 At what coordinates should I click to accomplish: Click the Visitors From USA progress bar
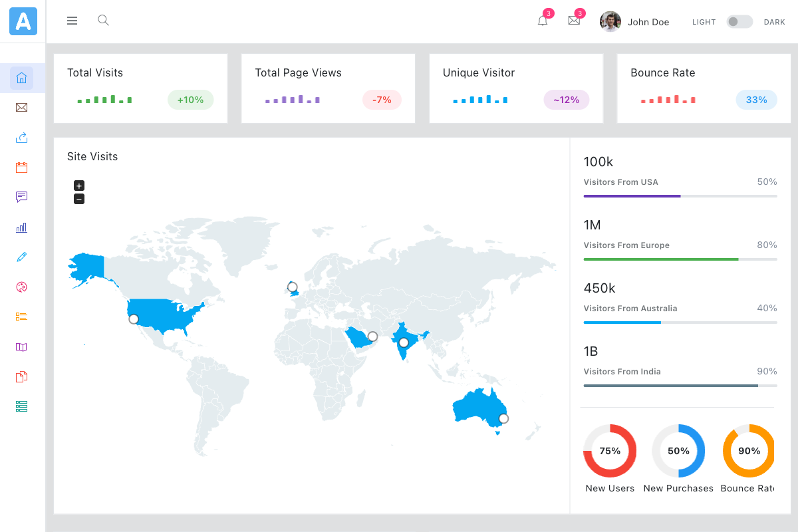pos(680,196)
